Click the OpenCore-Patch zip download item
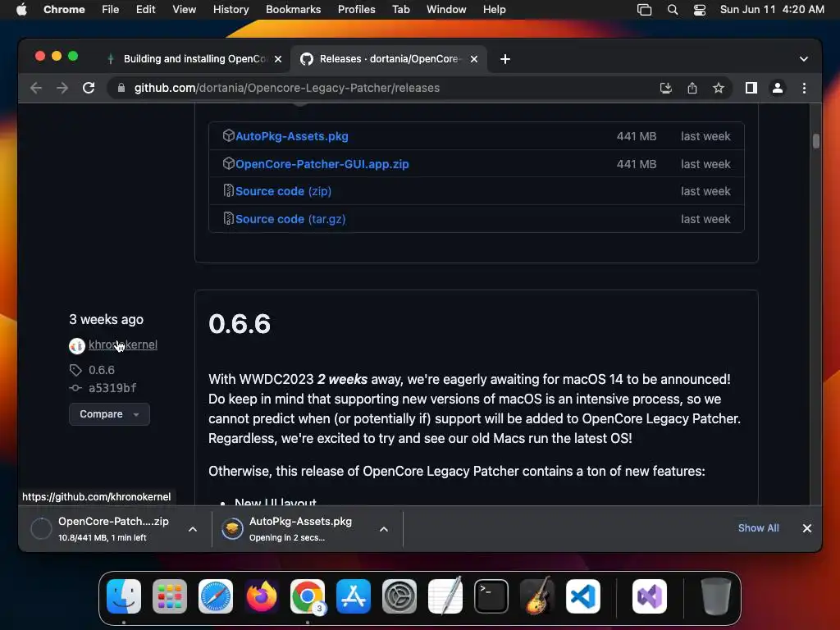Image resolution: width=840 pixels, height=630 pixels. (113, 529)
